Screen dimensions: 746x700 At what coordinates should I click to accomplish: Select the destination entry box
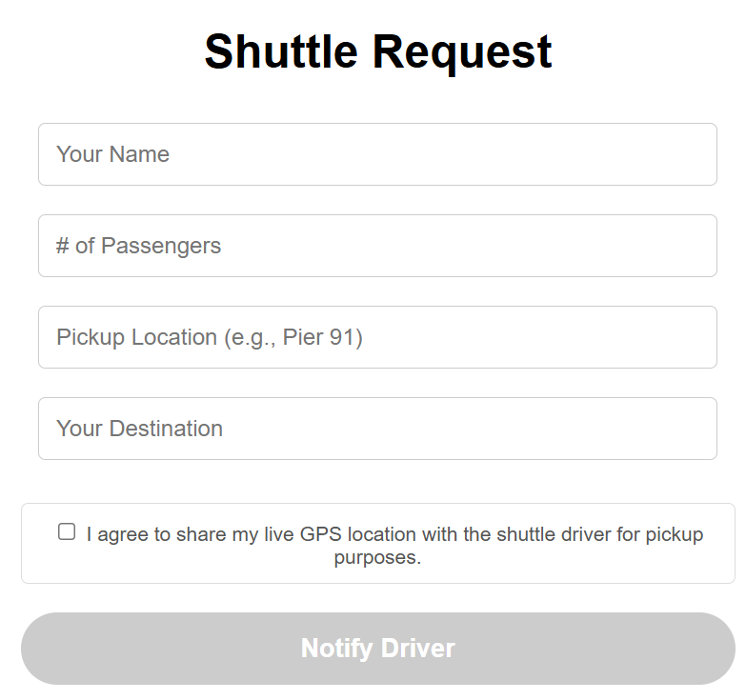coord(377,429)
